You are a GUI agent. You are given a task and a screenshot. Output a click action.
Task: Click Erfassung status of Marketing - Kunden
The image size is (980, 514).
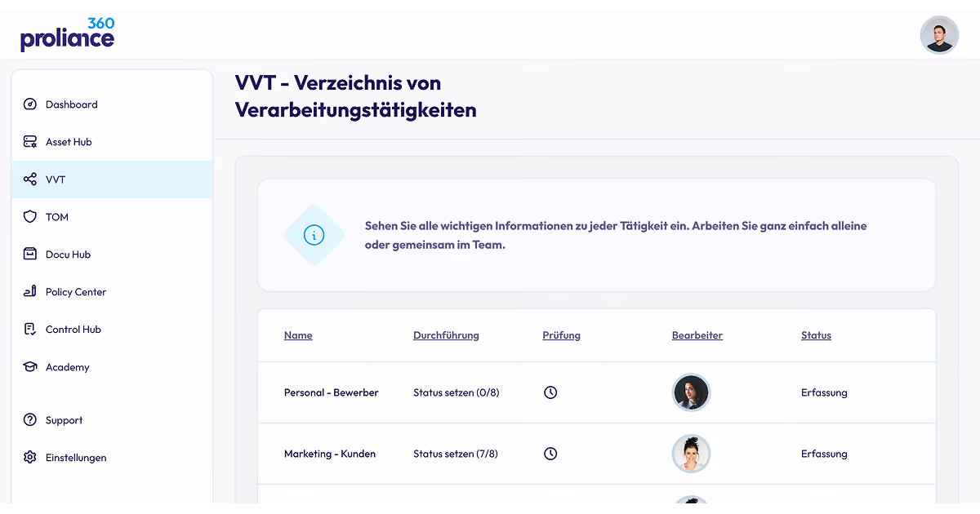(824, 454)
